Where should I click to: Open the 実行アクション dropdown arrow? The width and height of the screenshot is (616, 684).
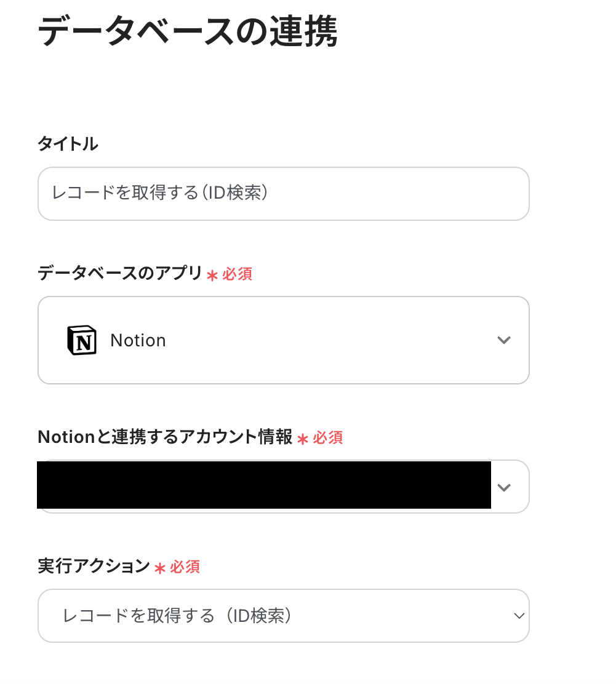pyautogui.click(x=519, y=616)
